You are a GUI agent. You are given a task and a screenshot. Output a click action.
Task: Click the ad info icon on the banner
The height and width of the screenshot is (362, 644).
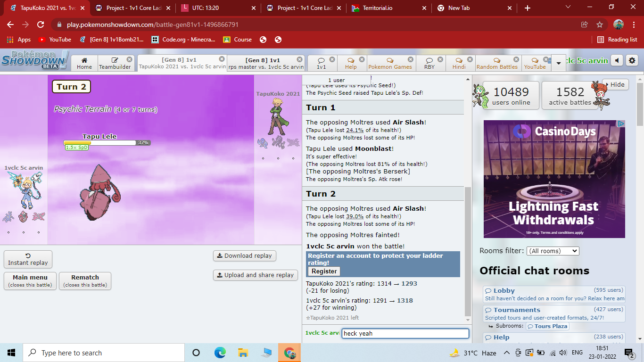(x=621, y=124)
